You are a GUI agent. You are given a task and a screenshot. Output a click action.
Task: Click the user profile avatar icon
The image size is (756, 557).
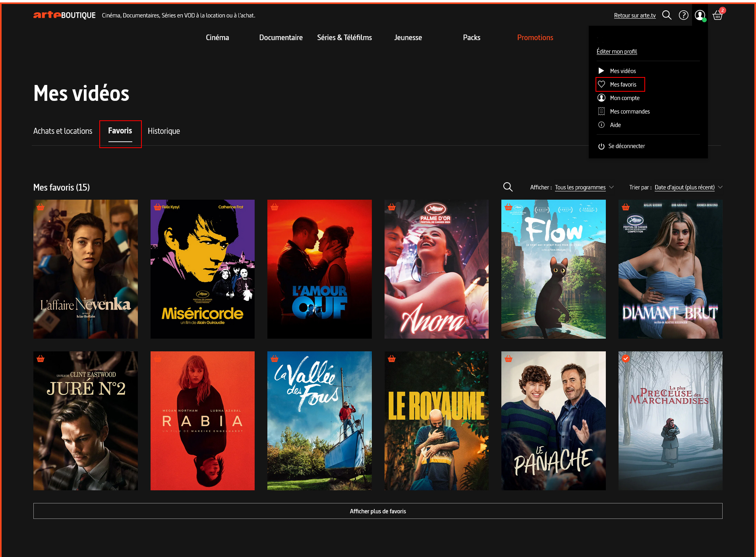(x=700, y=15)
